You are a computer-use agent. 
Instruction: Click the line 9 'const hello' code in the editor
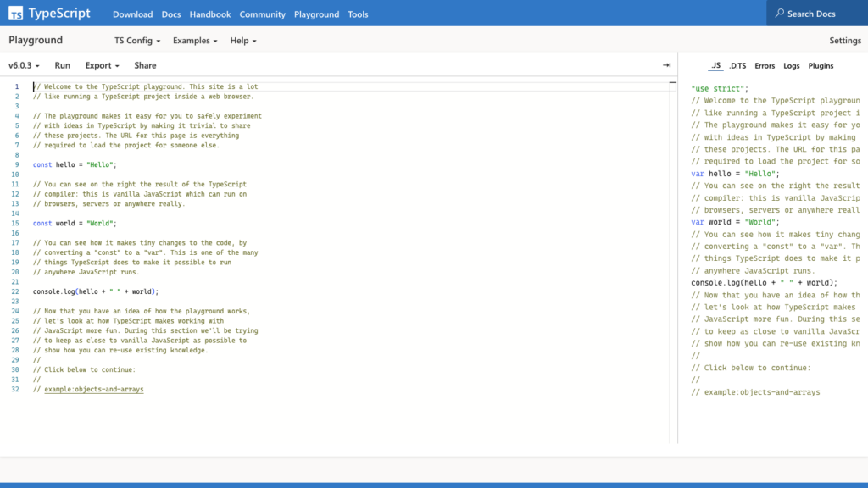pos(75,165)
